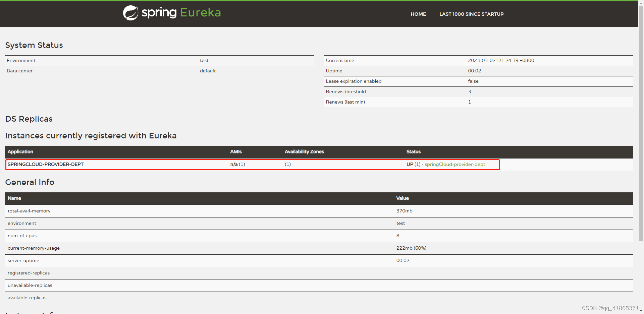Viewport: 644px width, 314px height.
Task: Click the Uptime value in System Status
Action: pyautogui.click(x=475, y=71)
